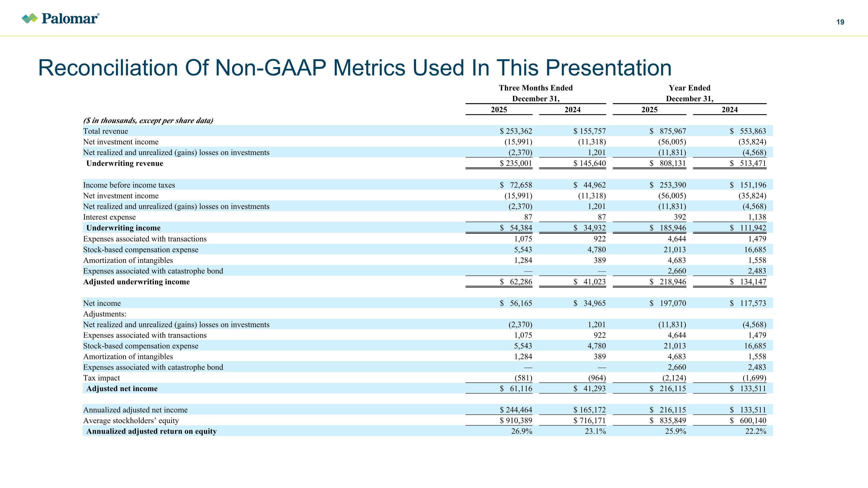Click the Annualized adjusted return on equity label
Screen dimensions: 868x488
pos(151,431)
